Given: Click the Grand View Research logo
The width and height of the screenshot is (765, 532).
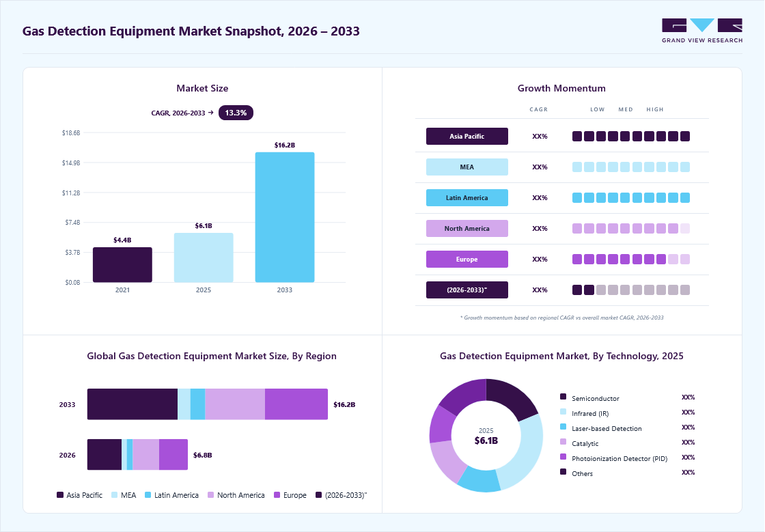Looking at the screenshot, I should pyautogui.click(x=702, y=31).
